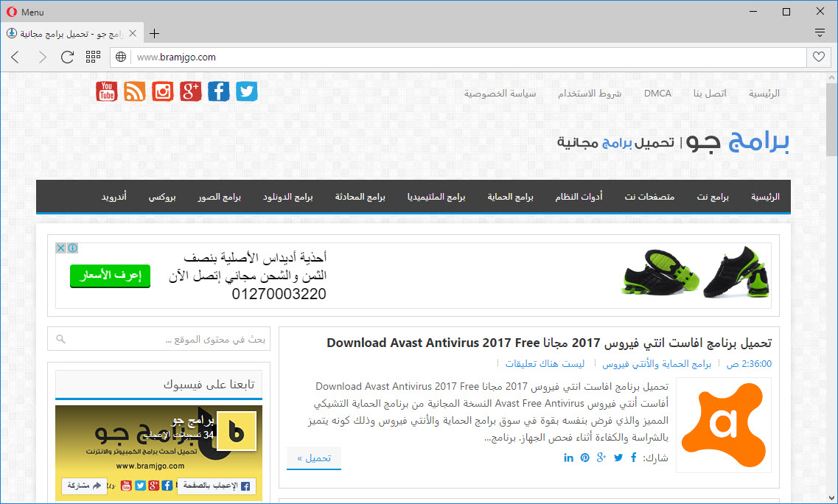This screenshot has height=504, width=838.
Task: Open the Instagram icon in header
Action: click(x=162, y=91)
